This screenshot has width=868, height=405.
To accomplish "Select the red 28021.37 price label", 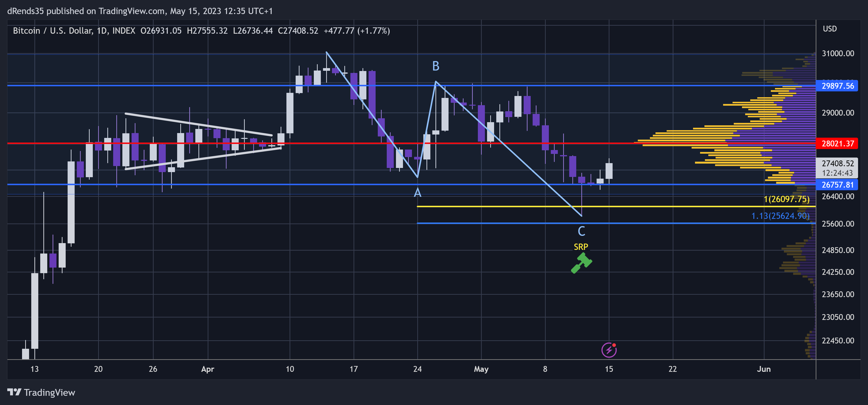I will [x=837, y=143].
